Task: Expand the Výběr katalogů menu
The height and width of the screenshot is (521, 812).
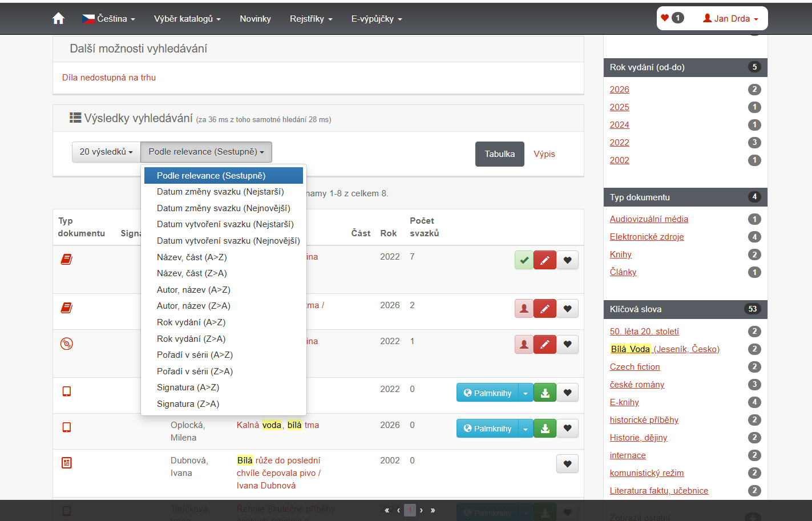Action: 187,19
